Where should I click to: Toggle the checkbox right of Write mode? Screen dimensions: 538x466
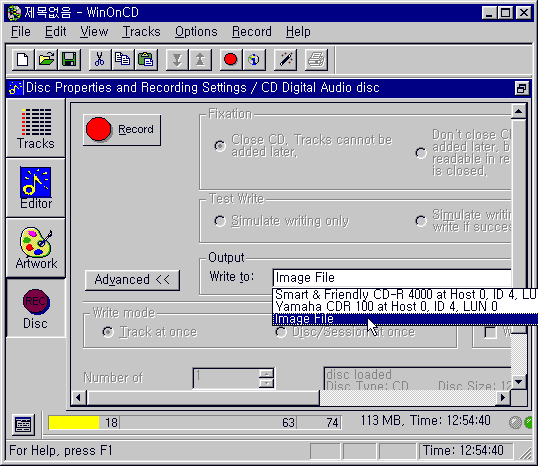(x=491, y=332)
